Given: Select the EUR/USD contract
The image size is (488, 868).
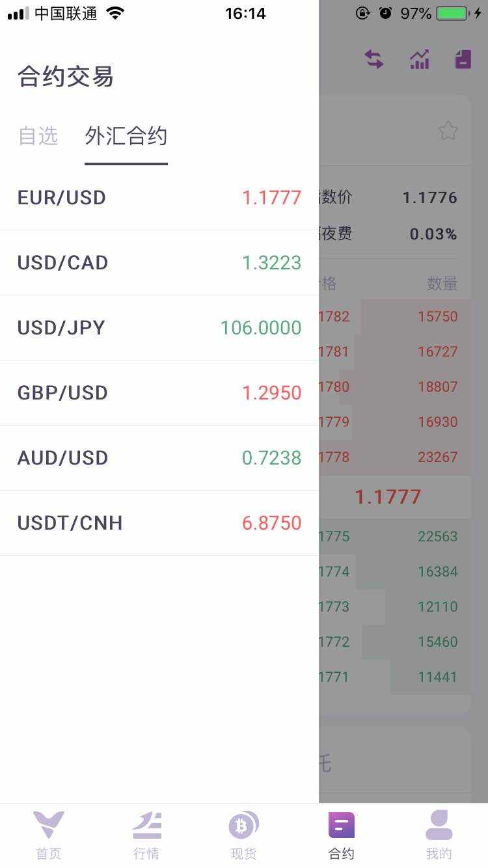Looking at the screenshot, I should click(x=159, y=198).
